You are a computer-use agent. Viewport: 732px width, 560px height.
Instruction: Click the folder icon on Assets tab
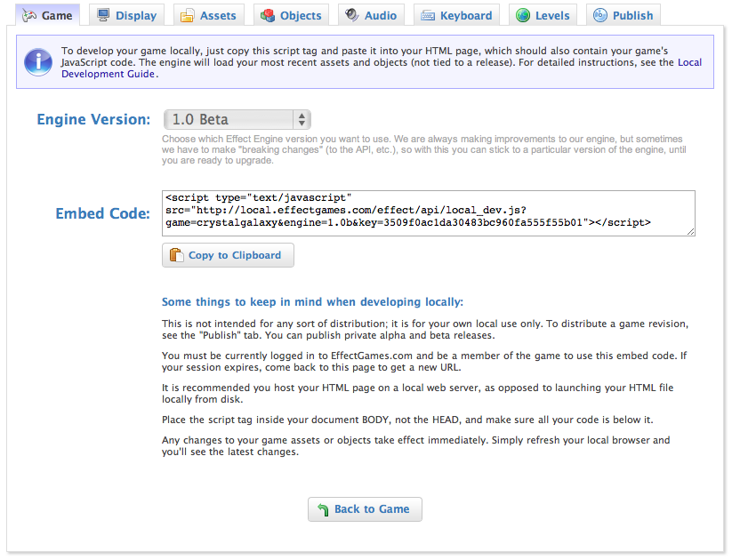tap(188, 15)
